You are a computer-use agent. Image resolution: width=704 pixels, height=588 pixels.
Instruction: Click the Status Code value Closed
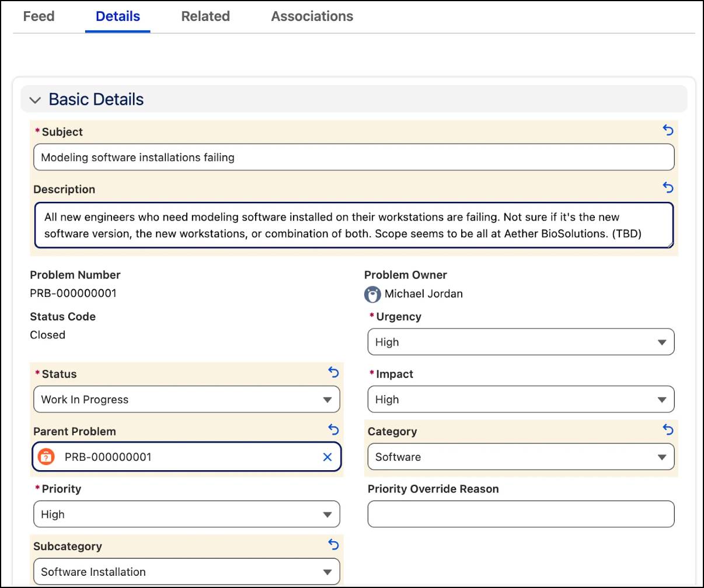tap(48, 335)
